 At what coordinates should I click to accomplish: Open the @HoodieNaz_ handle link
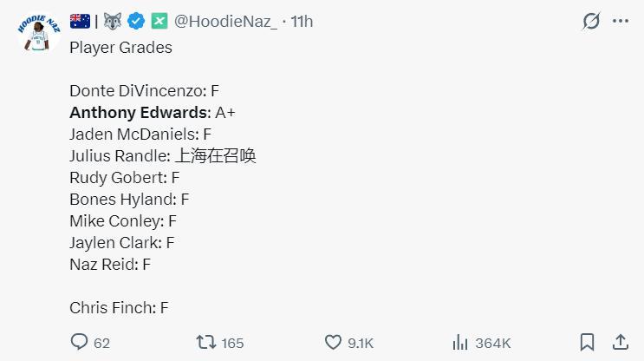[x=226, y=21]
